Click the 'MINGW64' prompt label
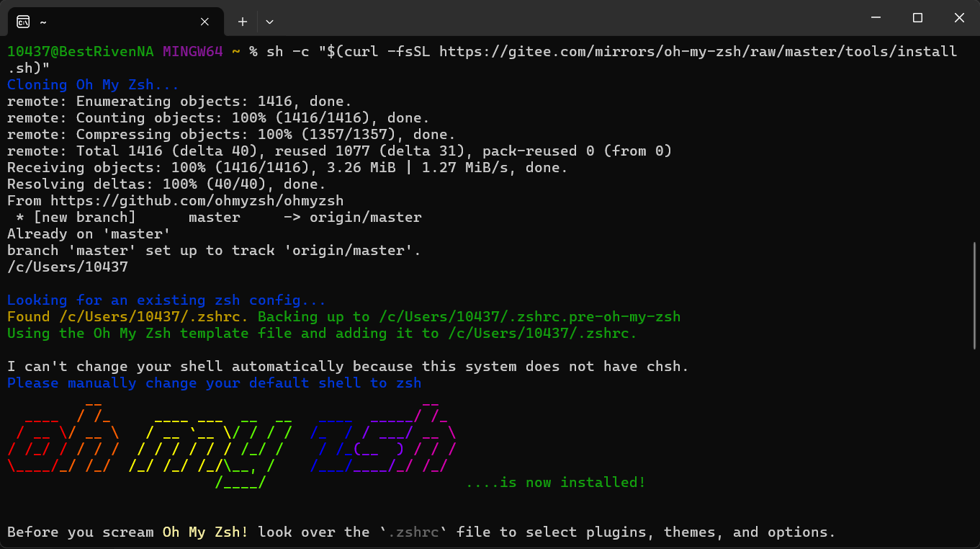980x549 pixels. click(x=192, y=51)
